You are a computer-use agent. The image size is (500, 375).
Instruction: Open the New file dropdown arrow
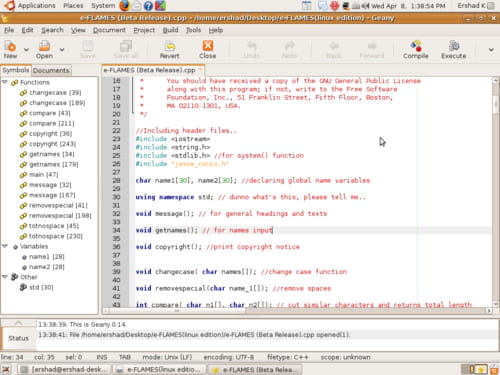point(26,50)
